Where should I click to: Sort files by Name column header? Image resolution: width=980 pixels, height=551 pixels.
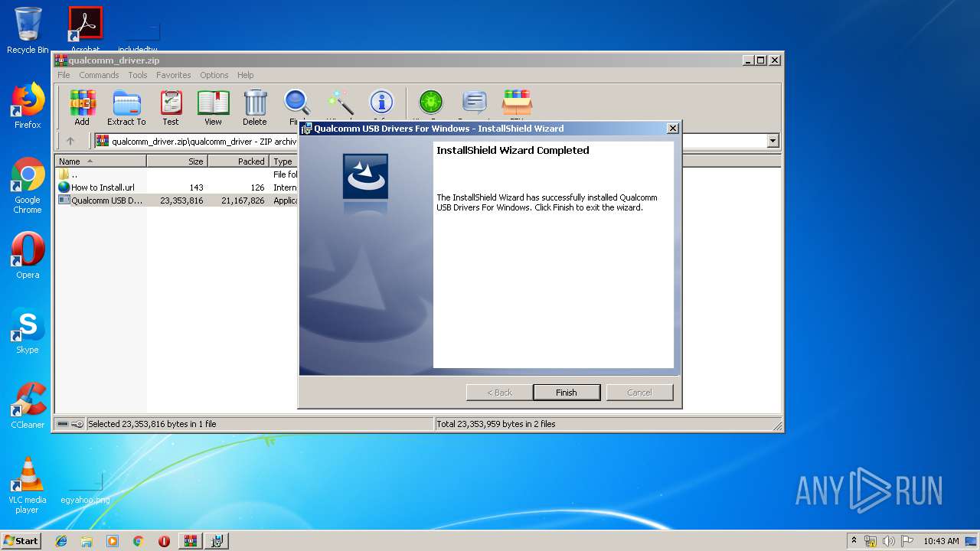100,161
